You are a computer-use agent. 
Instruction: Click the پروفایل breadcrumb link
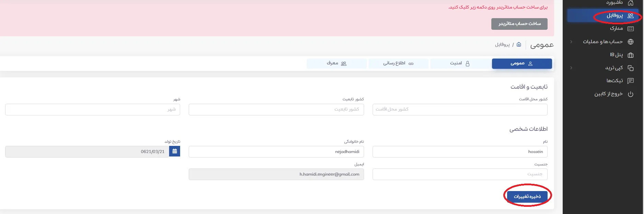tap(502, 45)
